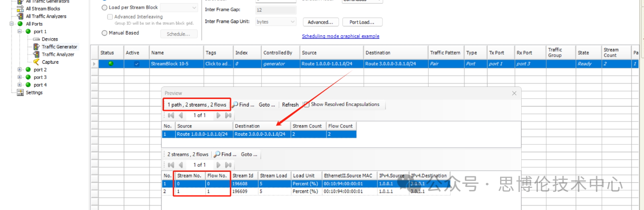Uncheck the Active box for StreamBlock 10-5
This screenshot has width=644, height=210.
tap(136, 64)
